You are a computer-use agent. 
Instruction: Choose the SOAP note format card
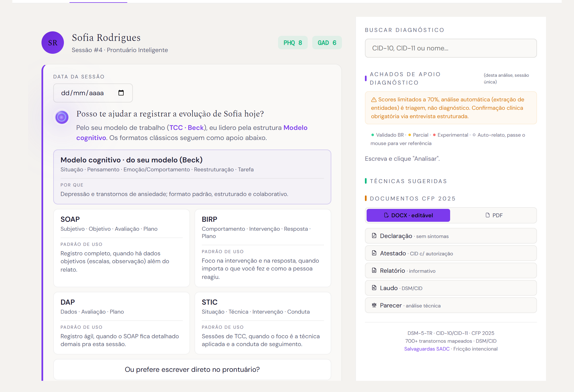pos(122,248)
